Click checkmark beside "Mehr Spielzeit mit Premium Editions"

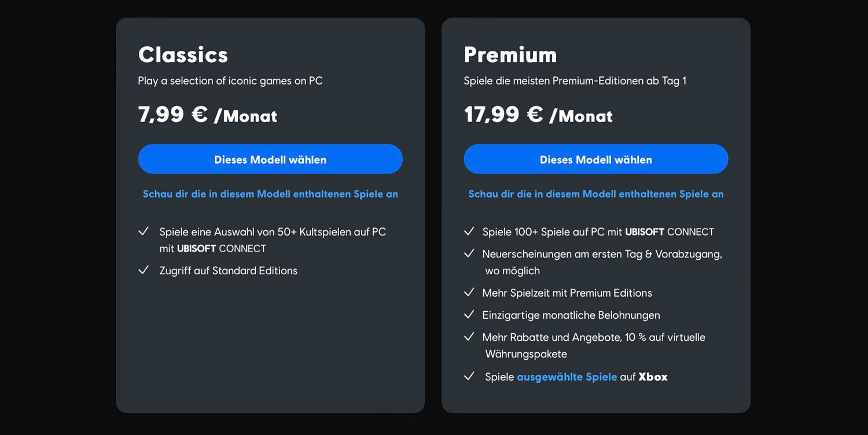pyautogui.click(x=469, y=293)
